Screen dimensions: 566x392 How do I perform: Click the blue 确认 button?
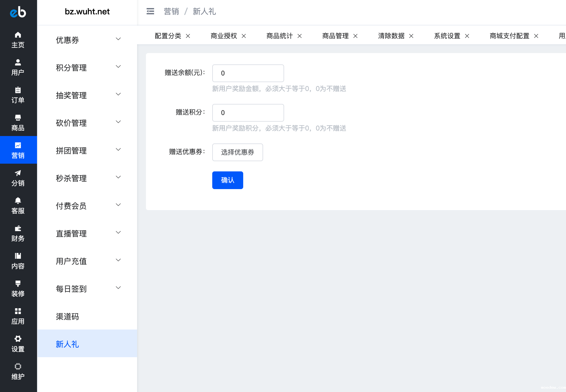pyautogui.click(x=227, y=180)
